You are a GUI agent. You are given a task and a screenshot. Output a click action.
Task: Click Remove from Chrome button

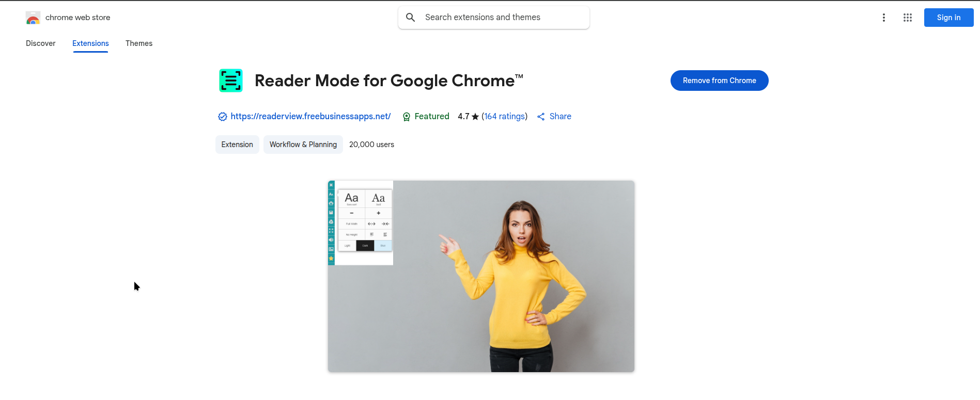tap(719, 81)
